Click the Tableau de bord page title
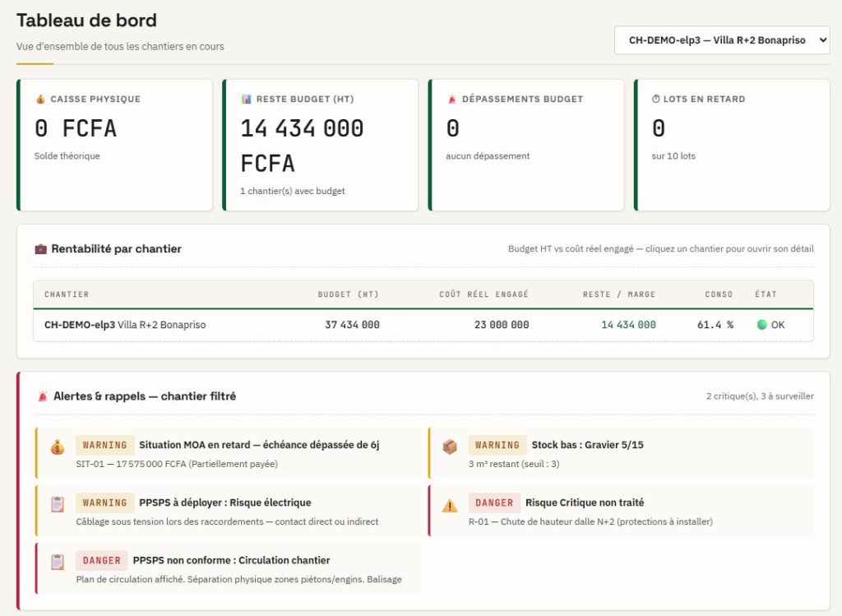842x616 pixels. pos(86,20)
